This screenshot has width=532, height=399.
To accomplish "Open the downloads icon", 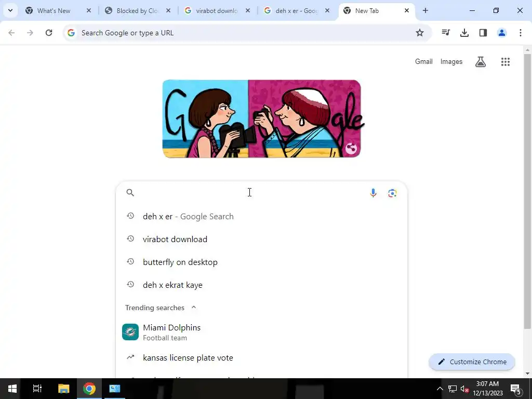I will click(x=464, y=33).
